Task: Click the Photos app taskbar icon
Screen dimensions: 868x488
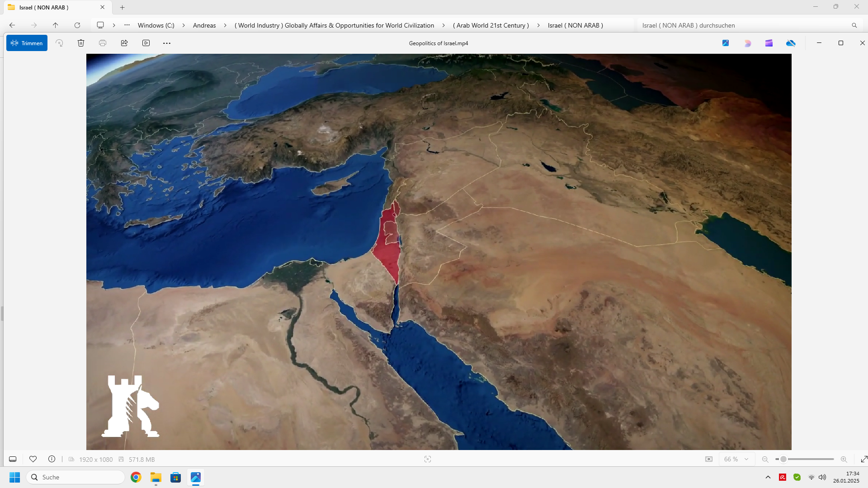Action: [196, 477]
